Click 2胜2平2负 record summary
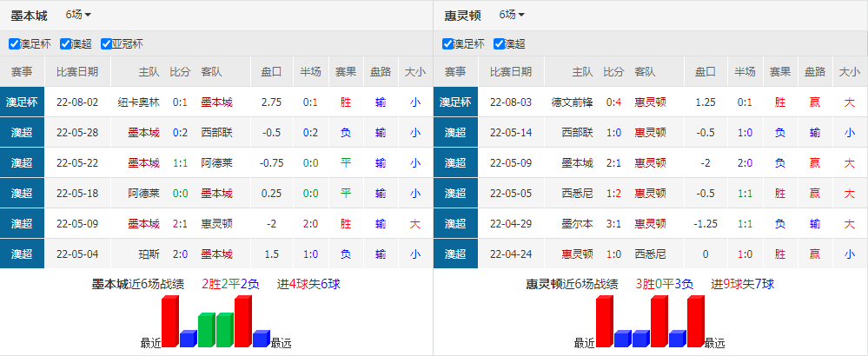 coord(230,285)
